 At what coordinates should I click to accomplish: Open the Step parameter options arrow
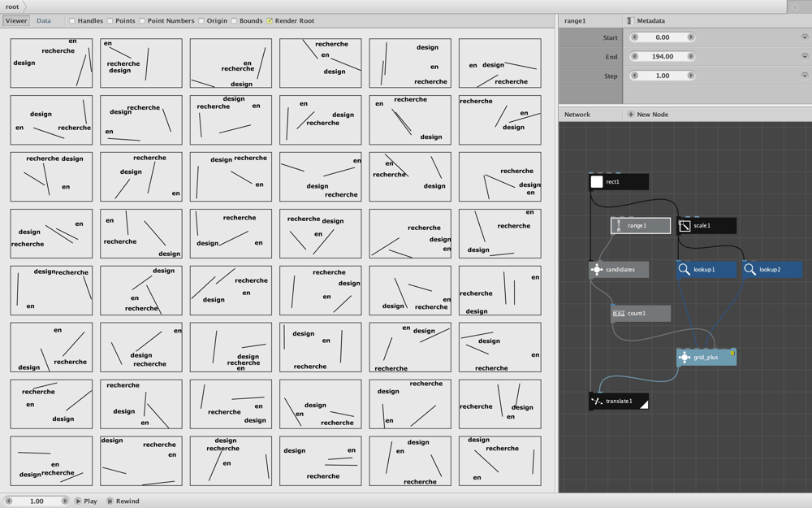pyautogui.click(x=804, y=76)
